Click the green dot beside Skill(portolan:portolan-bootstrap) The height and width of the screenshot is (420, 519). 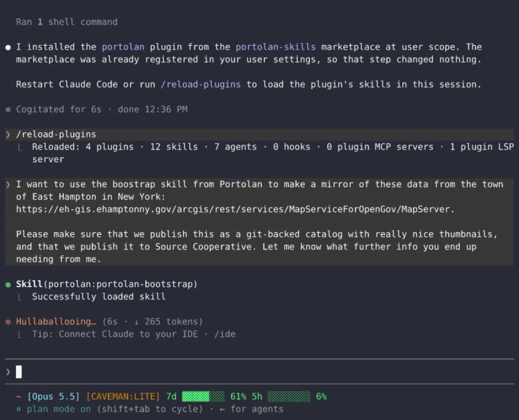[8, 285]
